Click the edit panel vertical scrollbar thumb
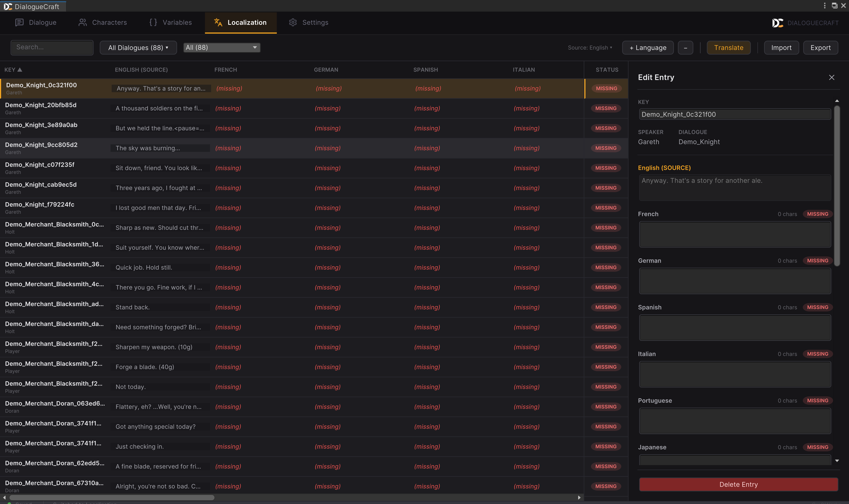This screenshot has height=504, width=849. click(837, 186)
